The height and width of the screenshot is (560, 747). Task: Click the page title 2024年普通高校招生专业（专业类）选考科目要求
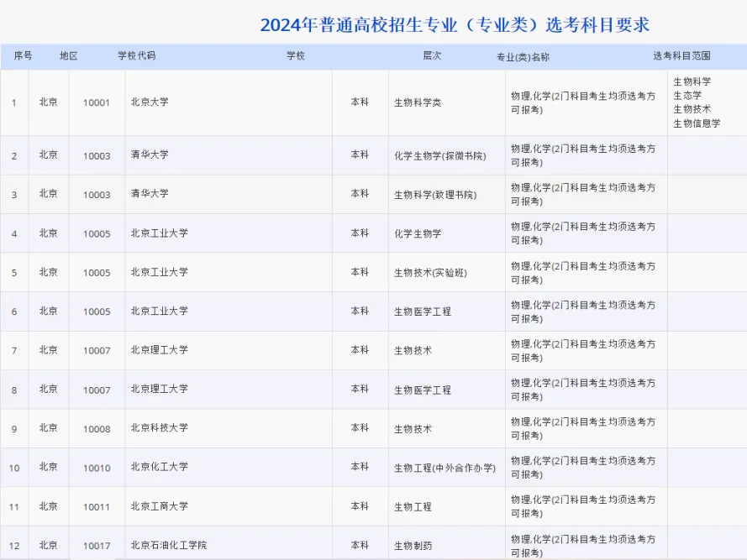click(455, 24)
